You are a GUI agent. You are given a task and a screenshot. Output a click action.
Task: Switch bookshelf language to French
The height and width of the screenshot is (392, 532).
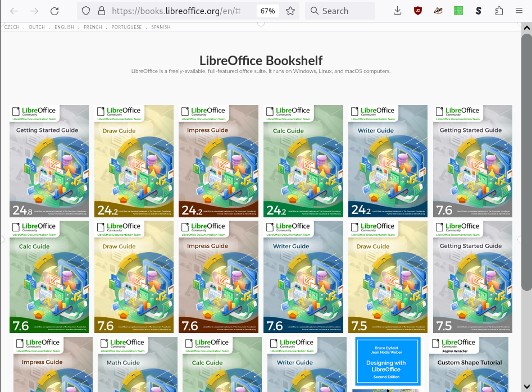93,27
